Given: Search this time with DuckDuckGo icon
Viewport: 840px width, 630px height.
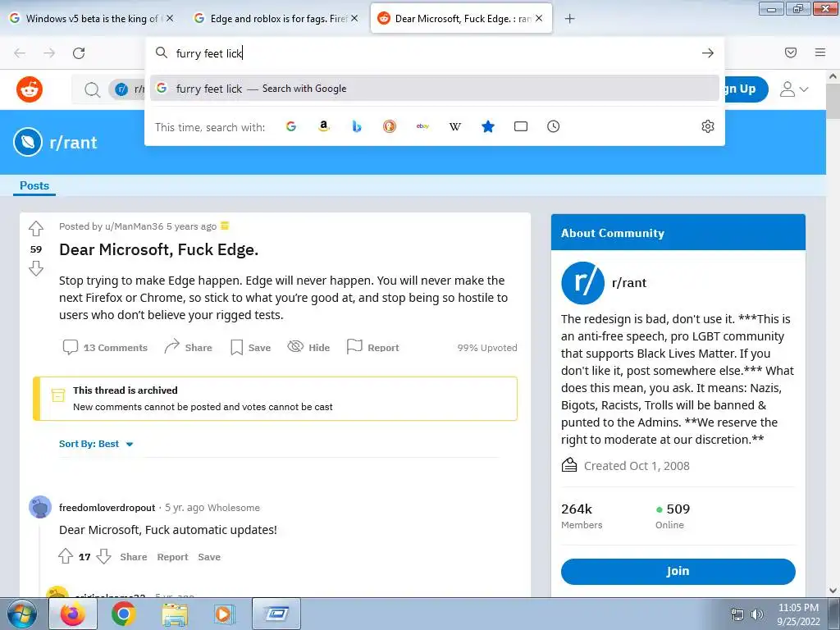Looking at the screenshot, I should click(390, 126).
